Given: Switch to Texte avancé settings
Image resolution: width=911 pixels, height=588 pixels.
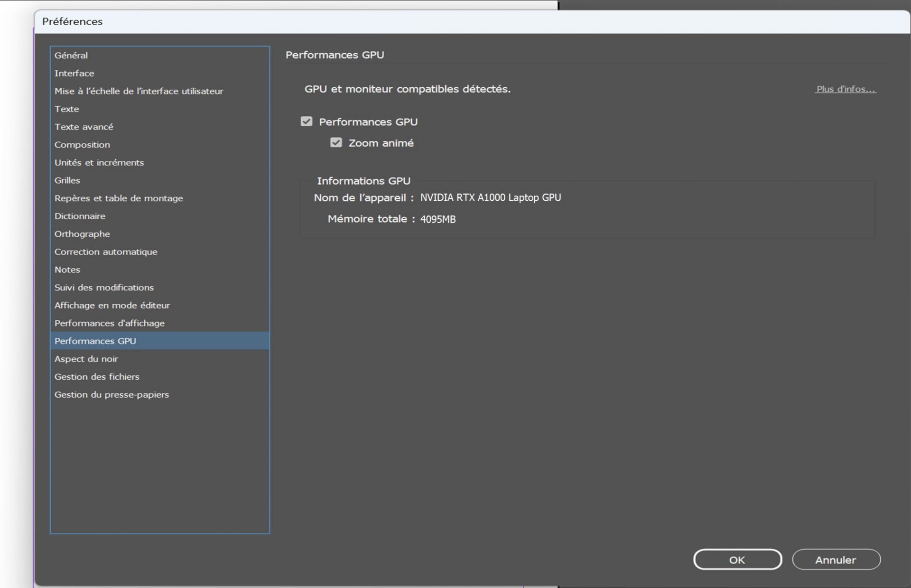Looking at the screenshot, I should tap(84, 127).
